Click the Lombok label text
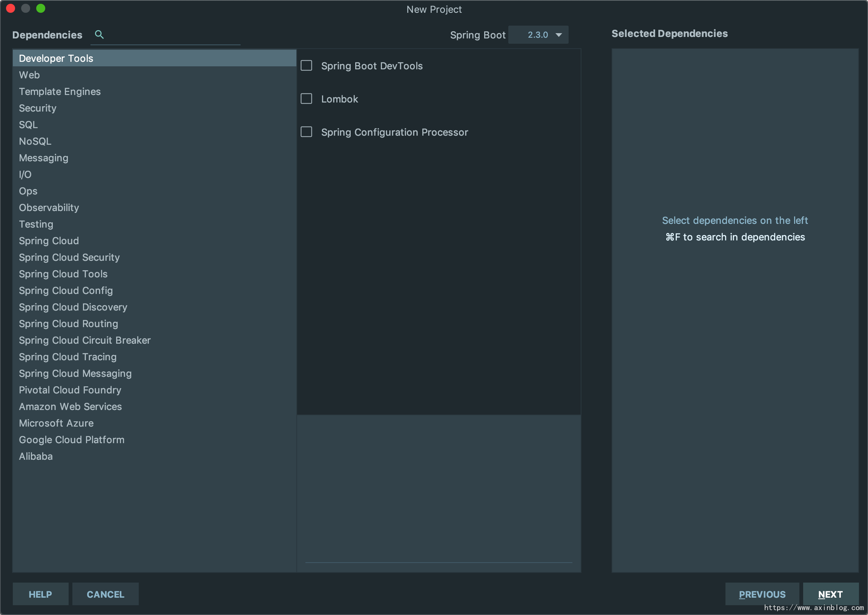Image resolution: width=868 pixels, height=615 pixels. coord(339,99)
